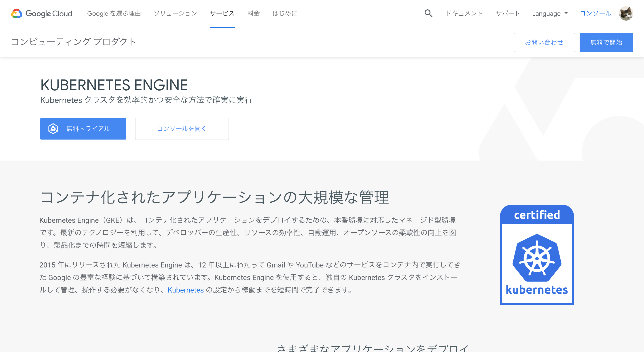Expand the Language dropdown arrow

pos(566,13)
